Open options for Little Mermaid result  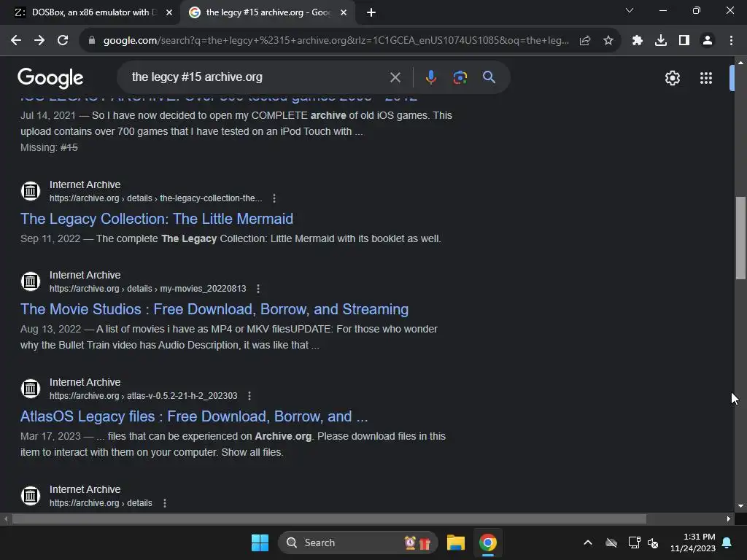coord(274,198)
